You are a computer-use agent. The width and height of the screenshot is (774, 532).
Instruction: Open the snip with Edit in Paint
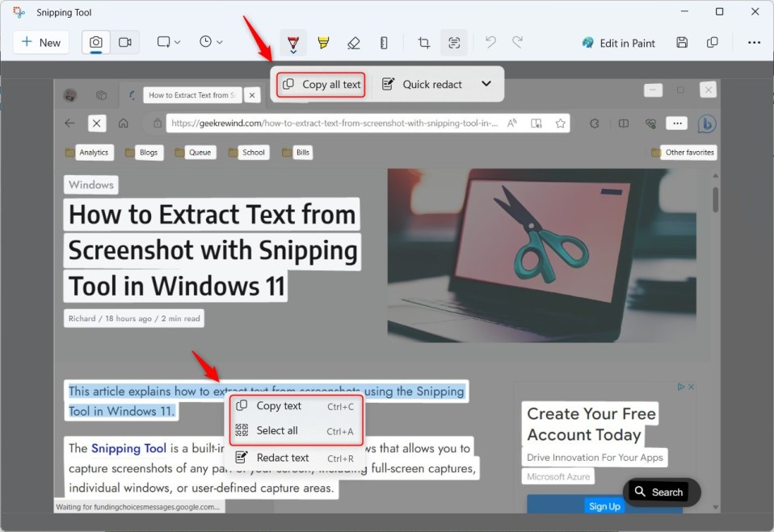click(618, 43)
